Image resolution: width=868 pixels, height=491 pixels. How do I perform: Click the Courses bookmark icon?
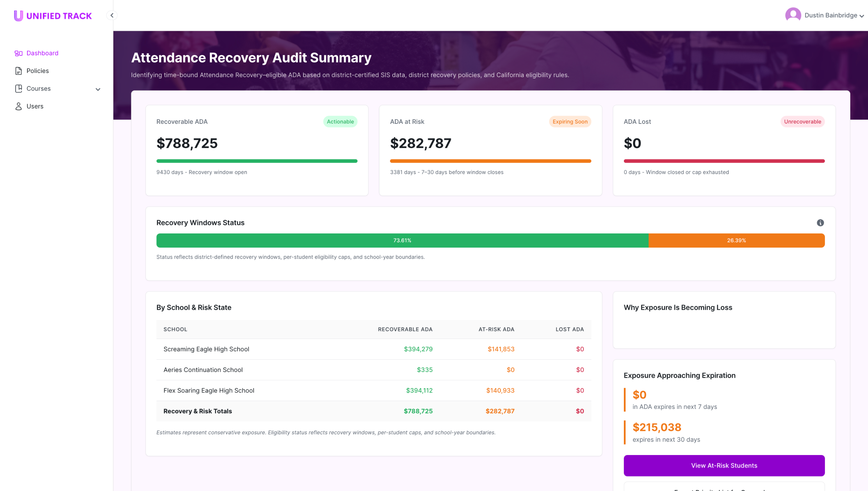18,89
